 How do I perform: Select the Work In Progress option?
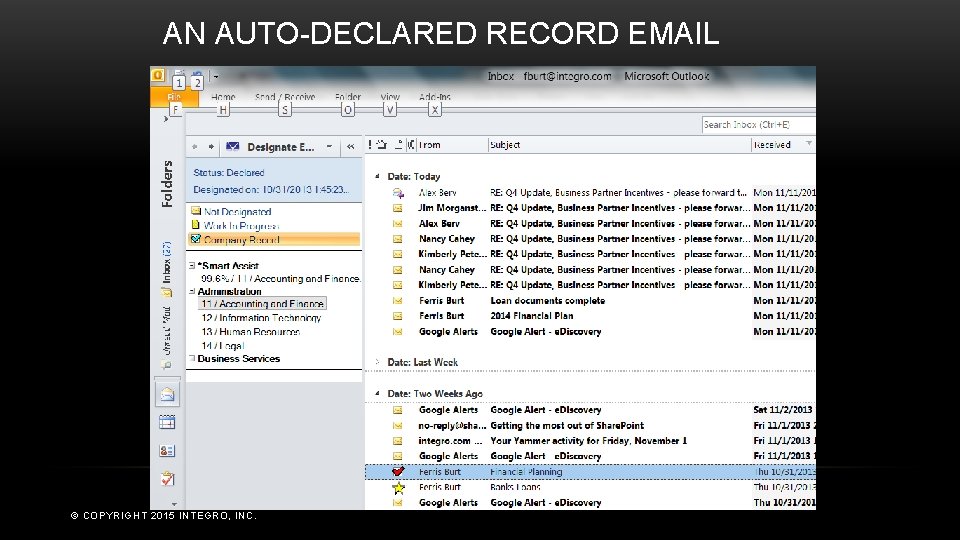pyautogui.click(x=241, y=226)
